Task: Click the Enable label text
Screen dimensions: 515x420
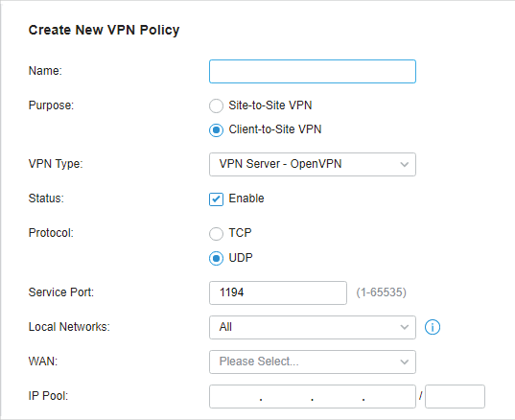Action: tap(246, 198)
